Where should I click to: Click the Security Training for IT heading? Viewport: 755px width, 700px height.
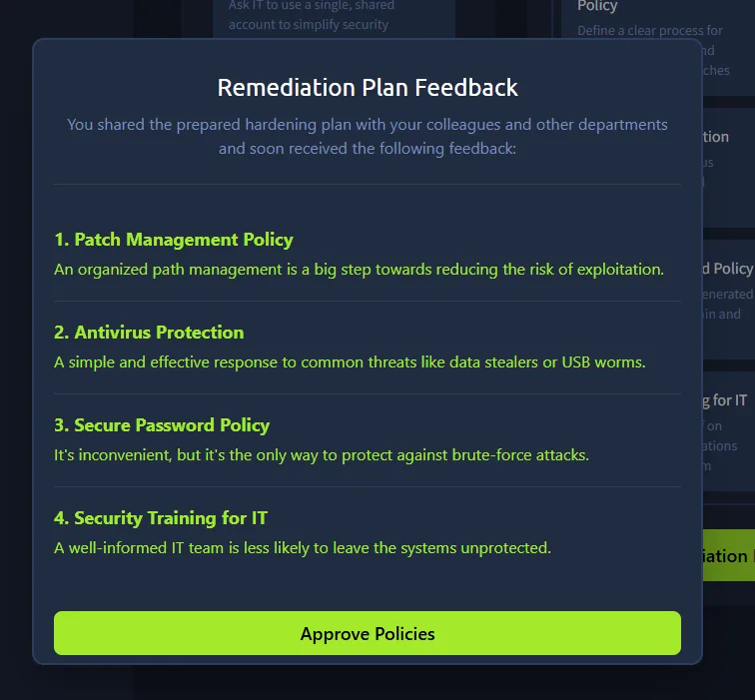coord(161,518)
